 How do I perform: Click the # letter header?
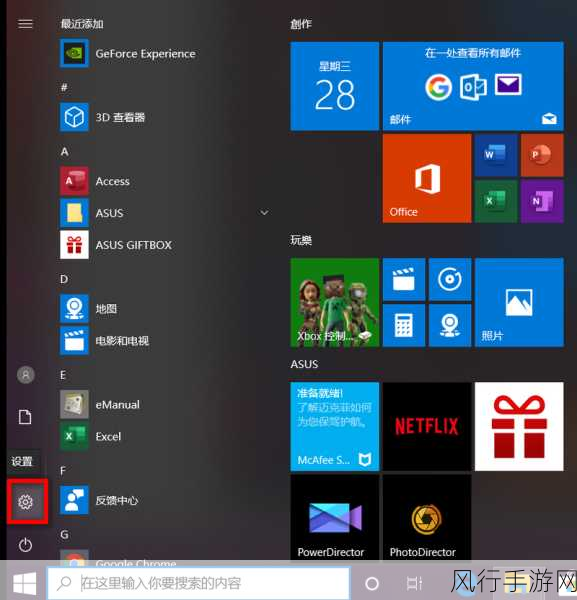64,88
